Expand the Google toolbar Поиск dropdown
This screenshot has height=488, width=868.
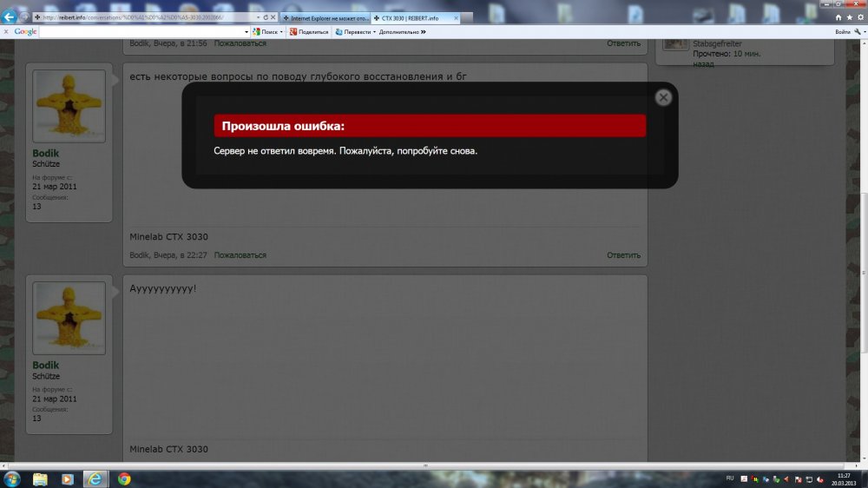(x=282, y=31)
